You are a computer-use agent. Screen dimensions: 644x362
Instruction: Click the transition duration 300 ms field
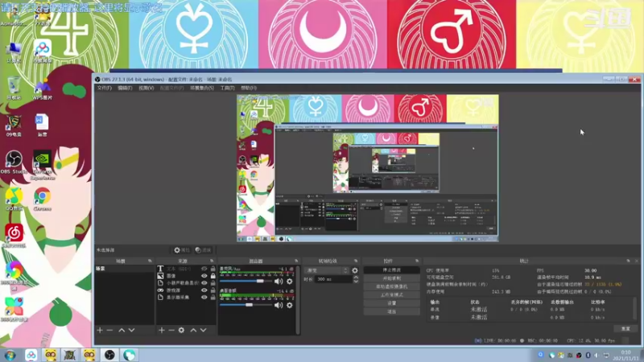pyautogui.click(x=333, y=279)
